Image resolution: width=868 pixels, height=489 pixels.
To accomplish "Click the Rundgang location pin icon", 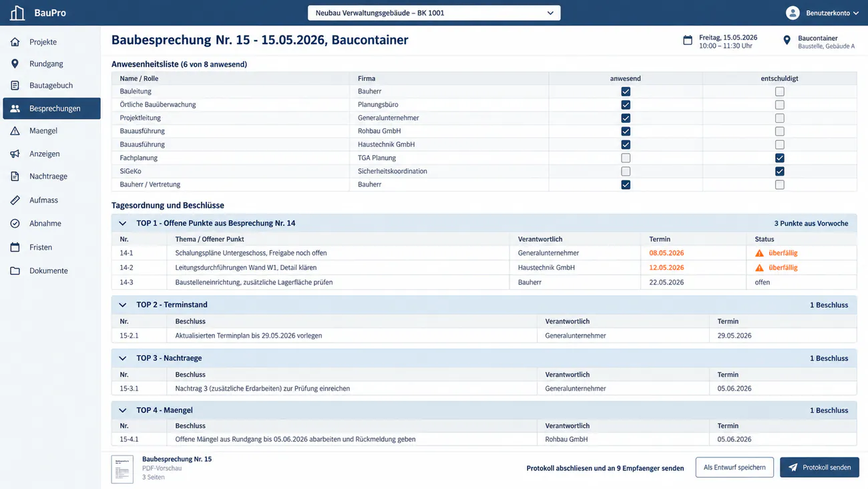I will [15, 63].
